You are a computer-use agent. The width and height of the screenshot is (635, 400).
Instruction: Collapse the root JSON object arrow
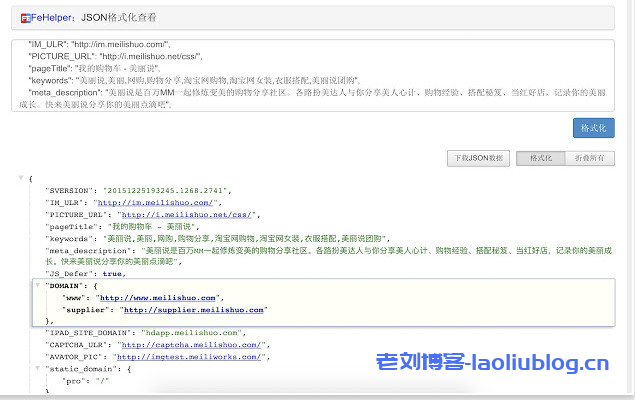coord(20,178)
